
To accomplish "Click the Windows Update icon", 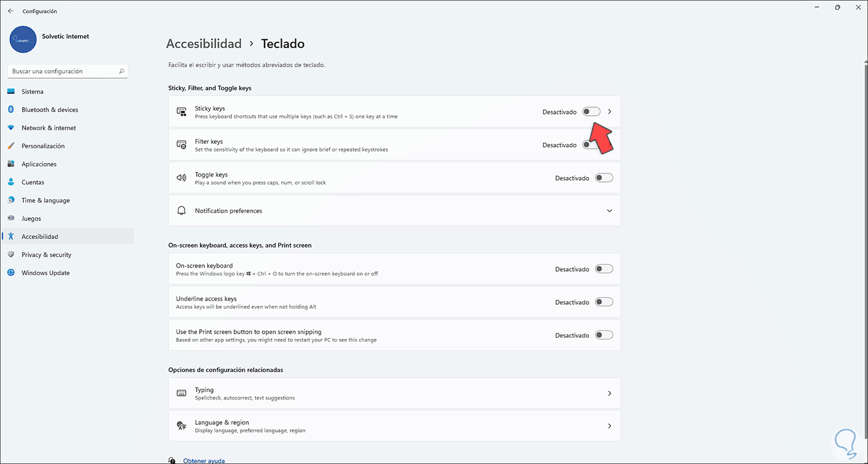I will coord(11,273).
